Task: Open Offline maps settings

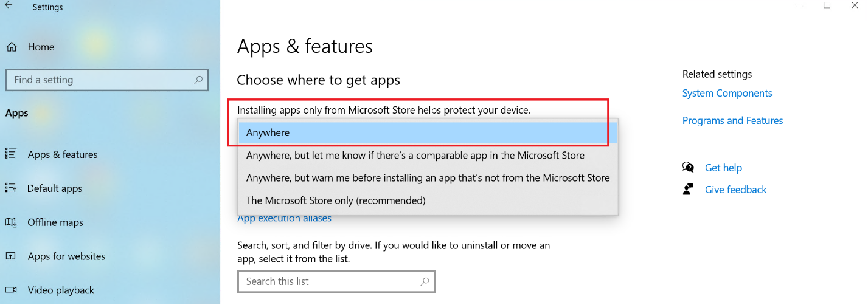Action: (x=55, y=222)
